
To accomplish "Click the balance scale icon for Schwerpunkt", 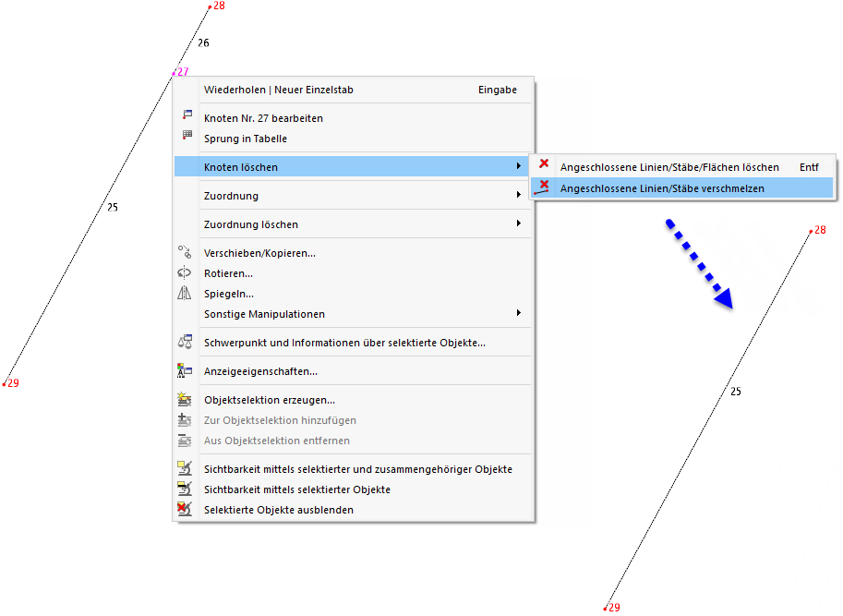I will (185, 342).
